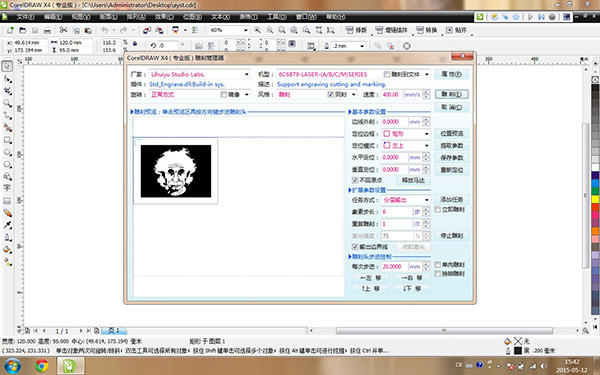The height and width of the screenshot is (375, 600).
Task: Open the 帮助 (Help) menu
Action: click(336, 17)
